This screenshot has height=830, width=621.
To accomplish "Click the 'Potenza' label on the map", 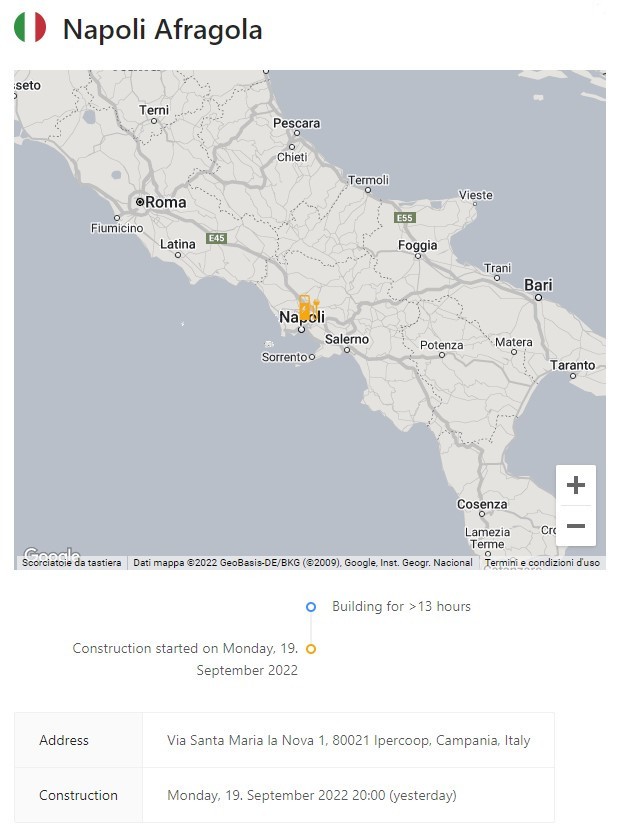I will (x=442, y=345).
